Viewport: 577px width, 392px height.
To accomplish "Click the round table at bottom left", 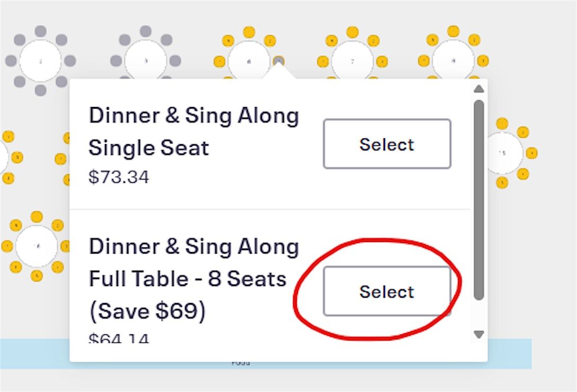I will point(37,246).
